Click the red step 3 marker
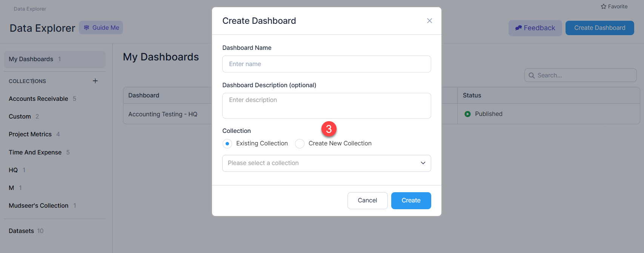The height and width of the screenshot is (253, 644). coord(329,129)
